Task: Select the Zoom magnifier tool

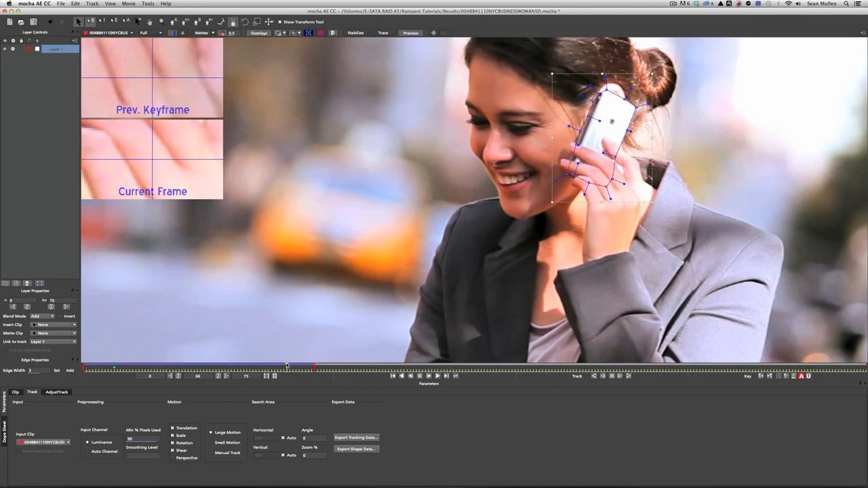Action: pyautogui.click(x=161, y=22)
